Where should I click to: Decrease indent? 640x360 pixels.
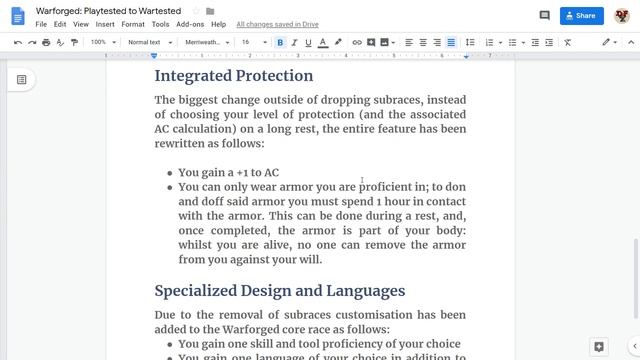535,42
